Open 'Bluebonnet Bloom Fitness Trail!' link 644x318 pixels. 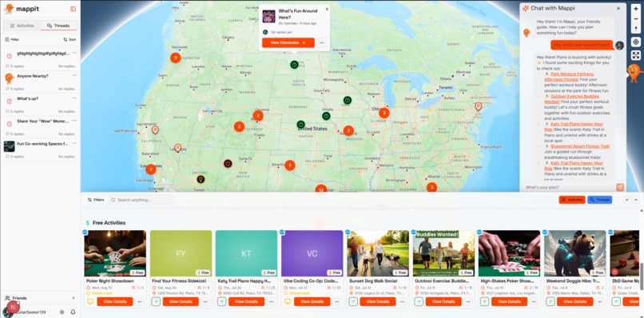click(579, 146)
